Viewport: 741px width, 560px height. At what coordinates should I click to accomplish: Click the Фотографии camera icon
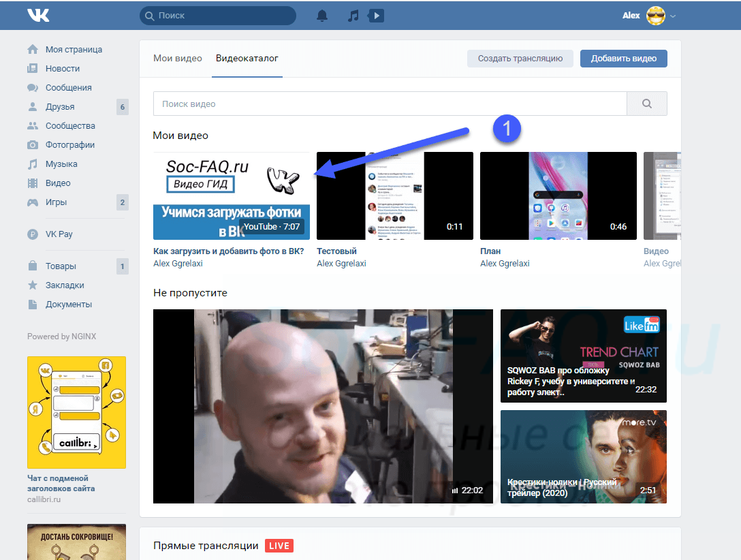(x=33, y=144)
